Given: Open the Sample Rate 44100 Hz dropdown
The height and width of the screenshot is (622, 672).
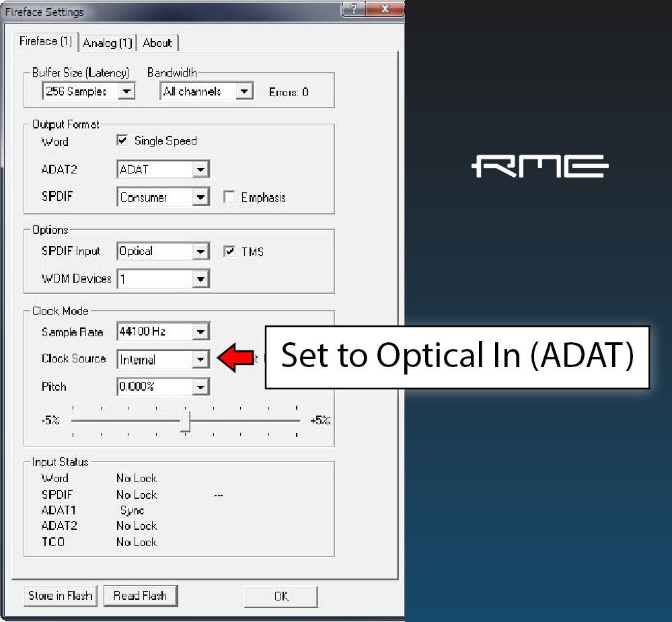Looking at the screenshot, I should tap(200, 332).
